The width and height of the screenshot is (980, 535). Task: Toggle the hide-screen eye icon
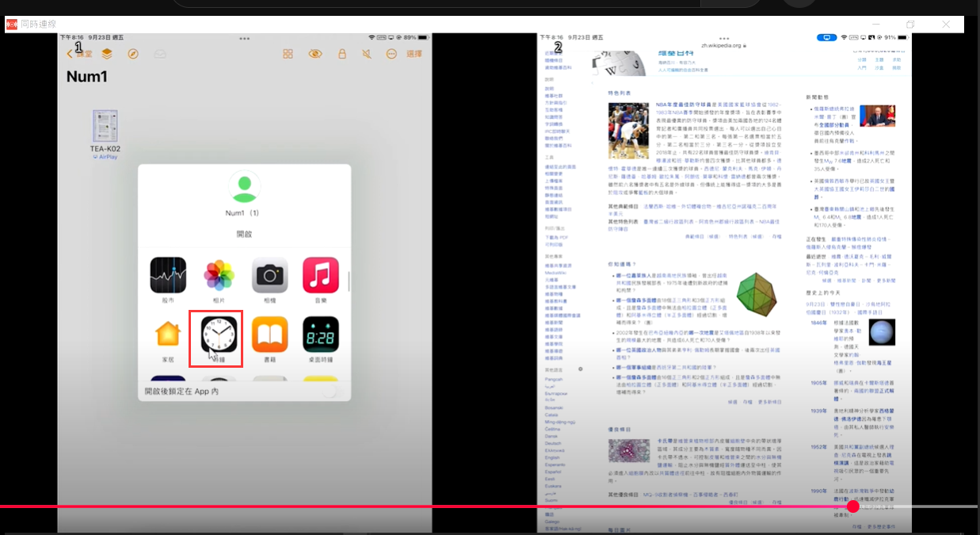coord(315,54)
